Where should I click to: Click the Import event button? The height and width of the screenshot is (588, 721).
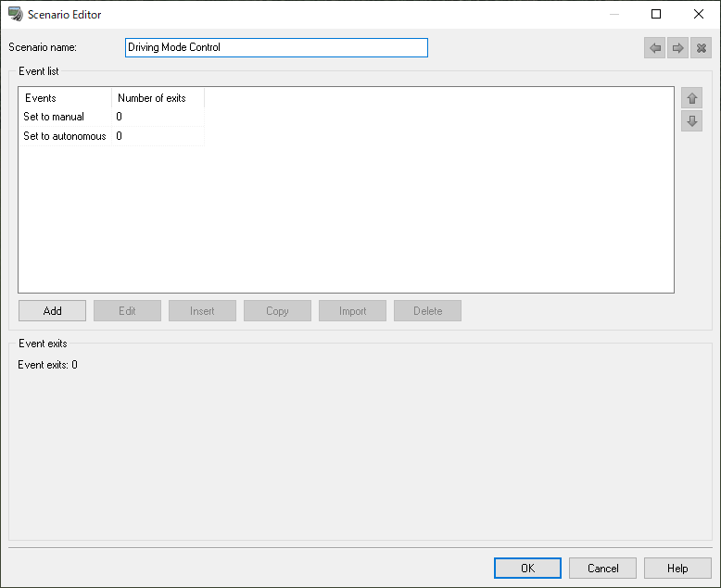(353, 311)
